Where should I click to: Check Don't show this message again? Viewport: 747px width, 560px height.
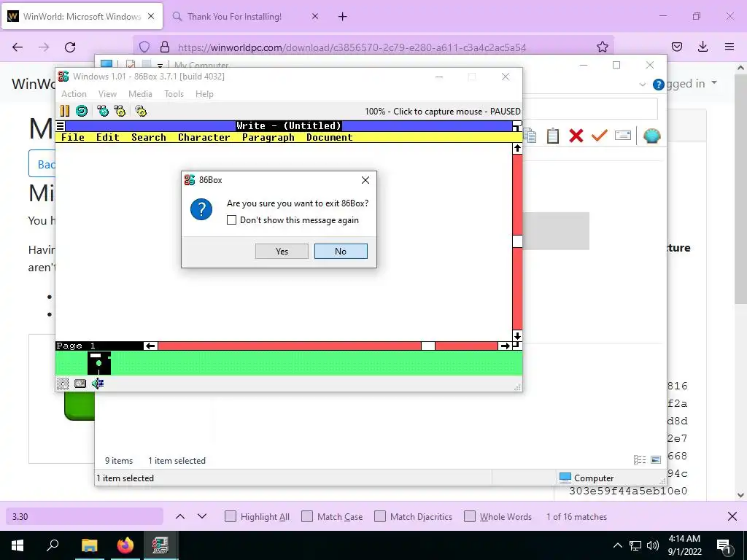pos(231,220)
